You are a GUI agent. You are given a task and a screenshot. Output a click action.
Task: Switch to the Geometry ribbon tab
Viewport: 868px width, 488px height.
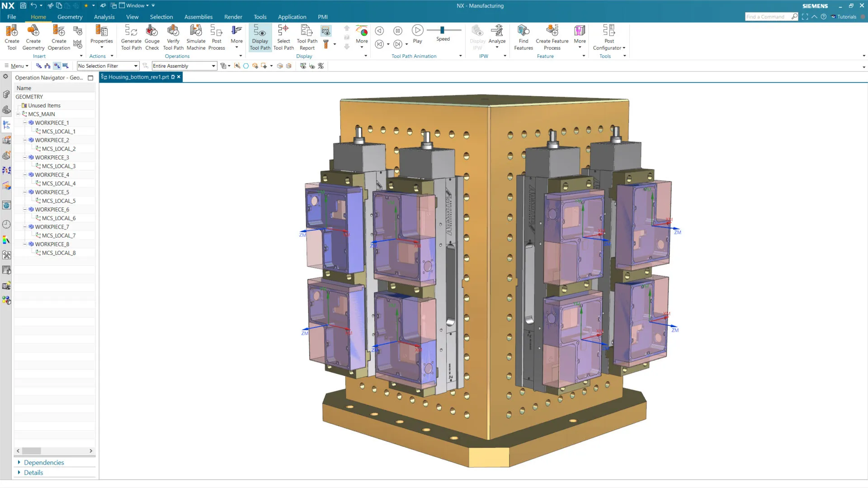coord(70,17)
